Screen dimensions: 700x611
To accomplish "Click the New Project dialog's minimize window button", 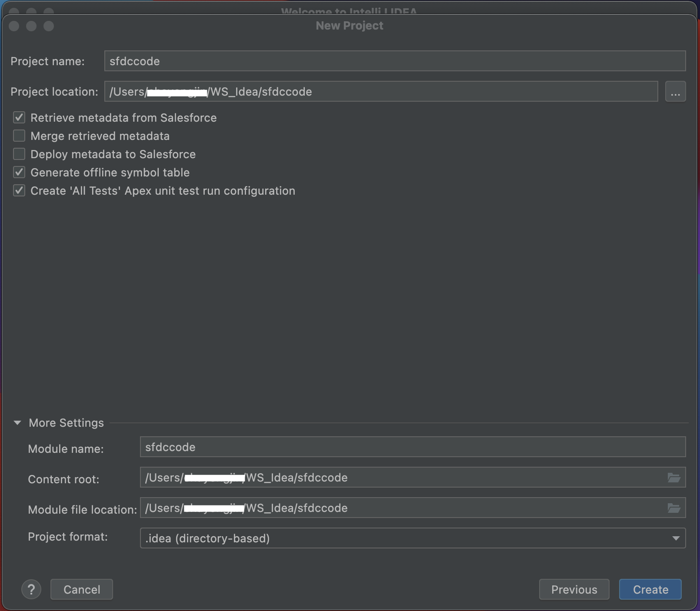I will (31, 26).
